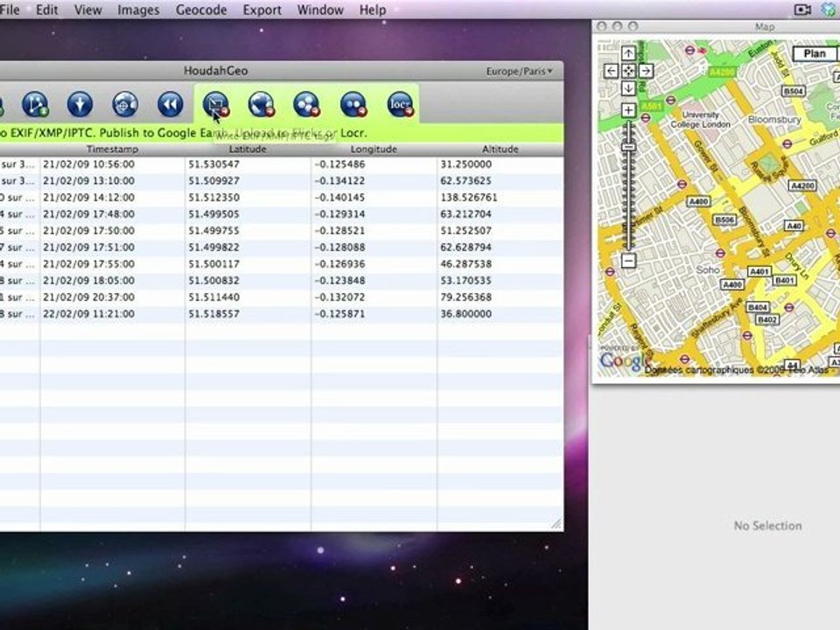Click the globe with crosshair geocode icon
840x630 pixels.
pos(125,104)
